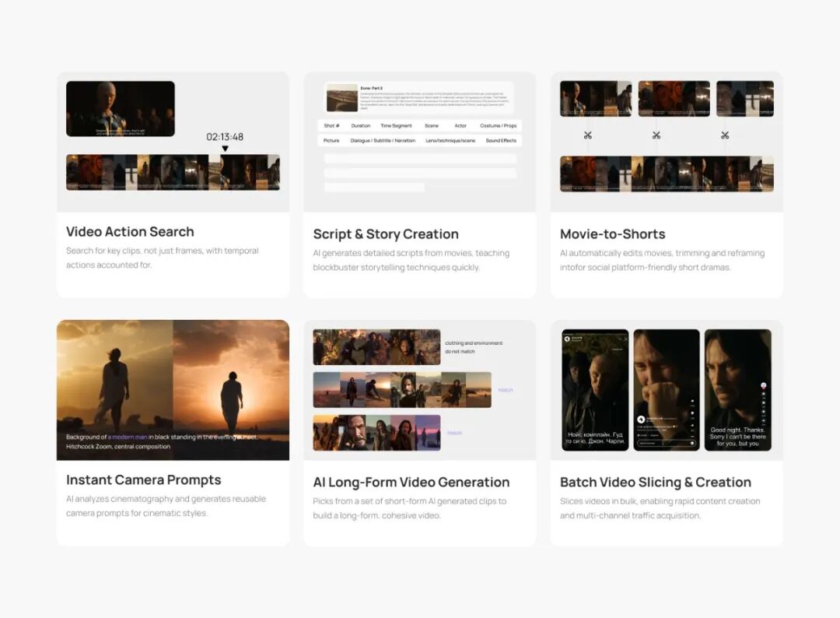Select the Costume / Props column tag

499,125
